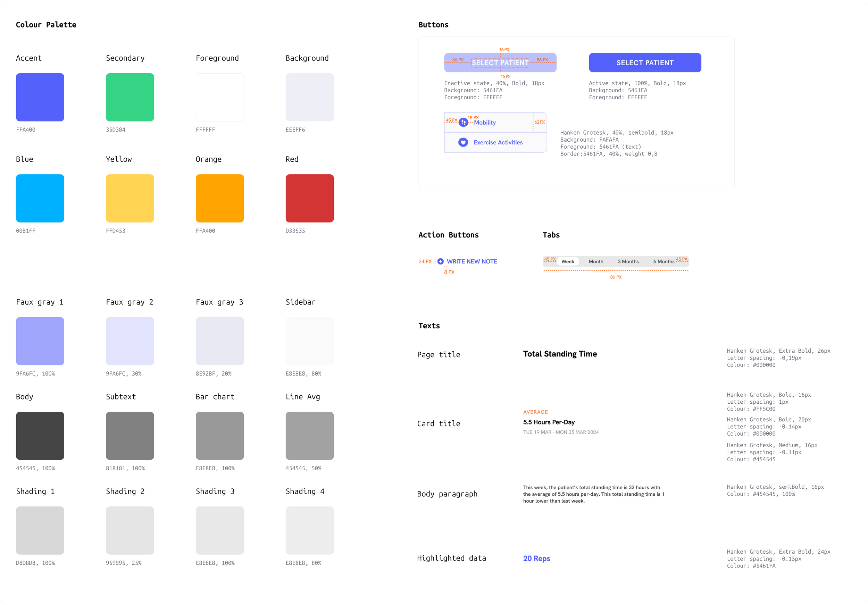Click the Orange colour swatch
Image resolution: width=868 pixels, height=605 pixels.
(220, 199)
